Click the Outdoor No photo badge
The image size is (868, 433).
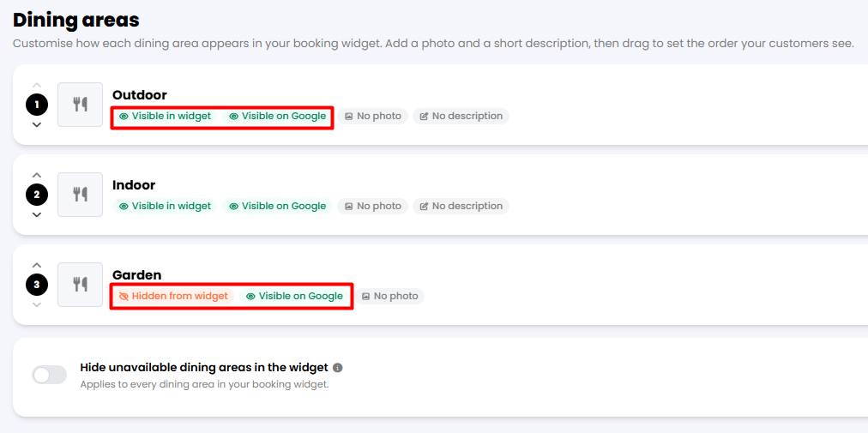(373, 117)
